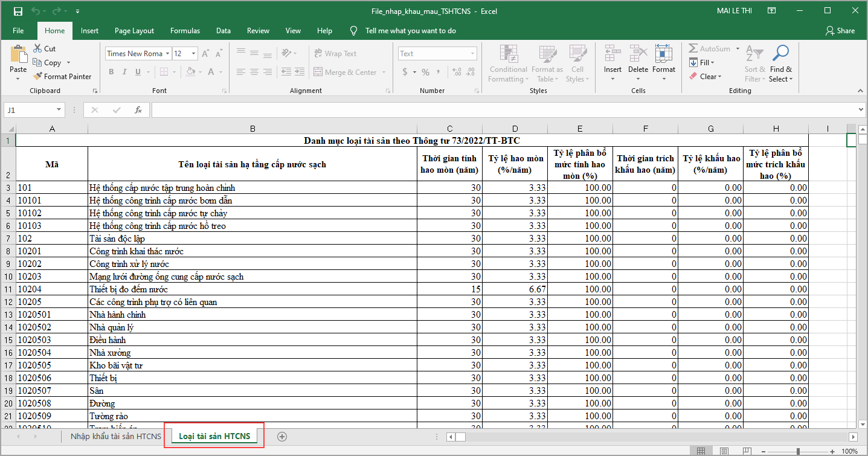Open the Page Layout ribbon tab
This screenshot has width=868, height=456.
click(x=134, y=31)
